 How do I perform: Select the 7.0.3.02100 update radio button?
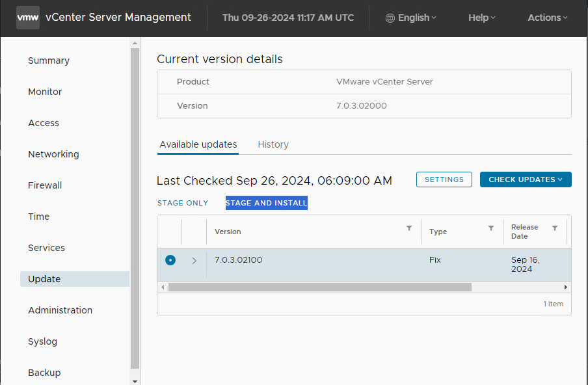170,260
